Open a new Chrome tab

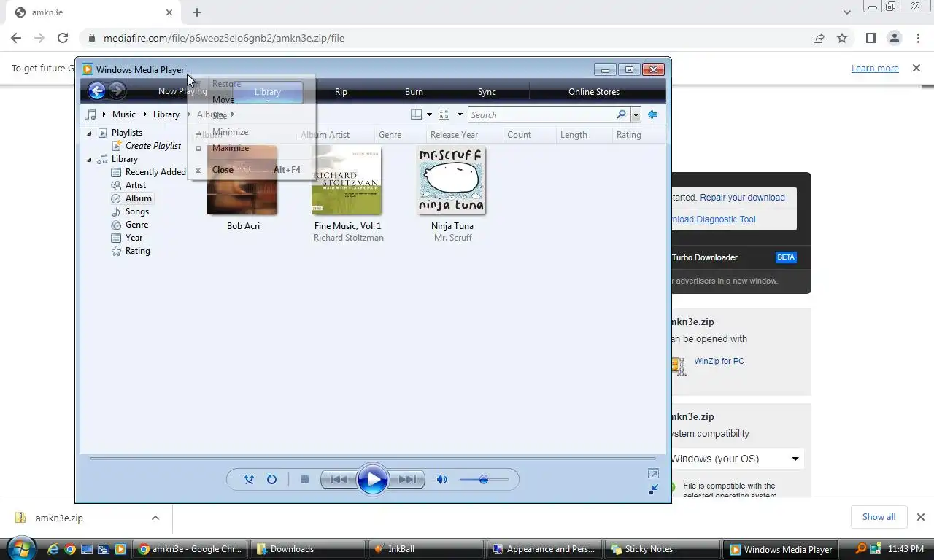(x=197, y=12)
